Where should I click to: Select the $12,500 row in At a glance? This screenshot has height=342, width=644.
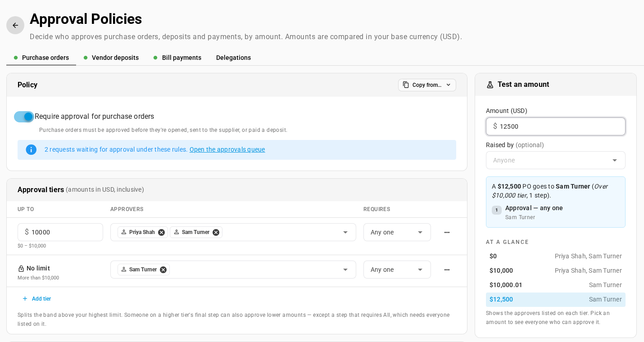[x=556, y=299]
